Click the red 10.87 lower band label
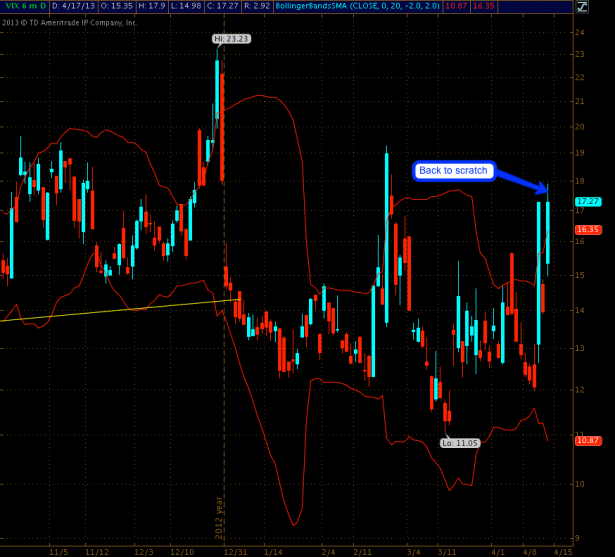Image resolution: width=615 pixels, height=557 pixels. 586,440
